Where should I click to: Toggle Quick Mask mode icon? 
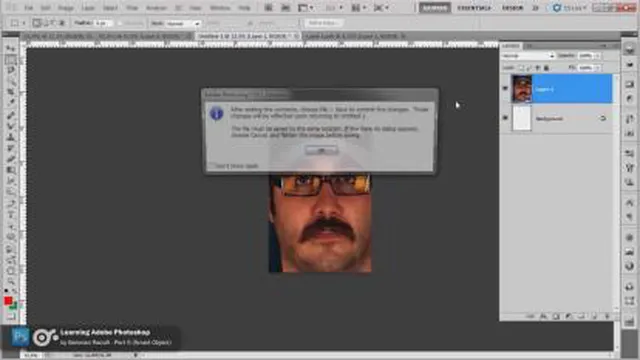11,316
